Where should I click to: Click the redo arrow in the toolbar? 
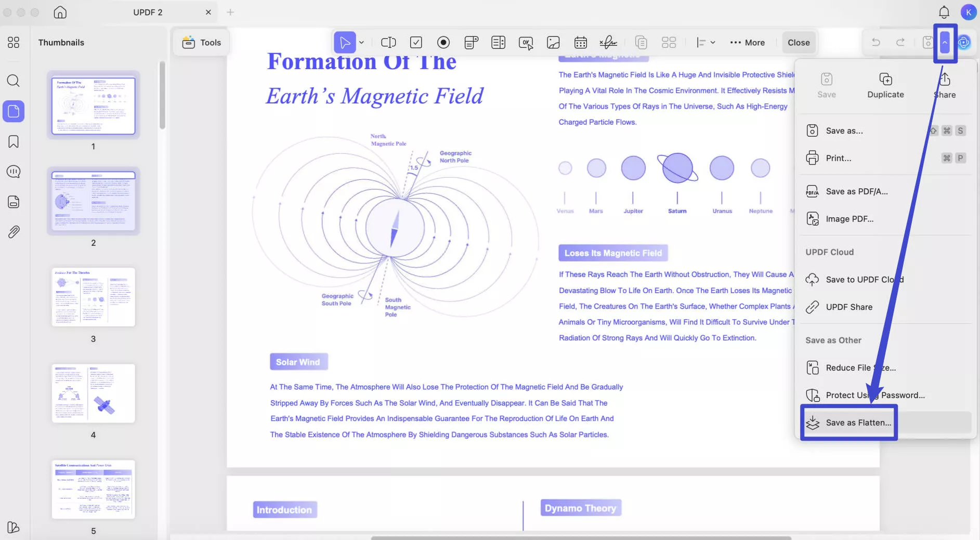coord(900,43)
